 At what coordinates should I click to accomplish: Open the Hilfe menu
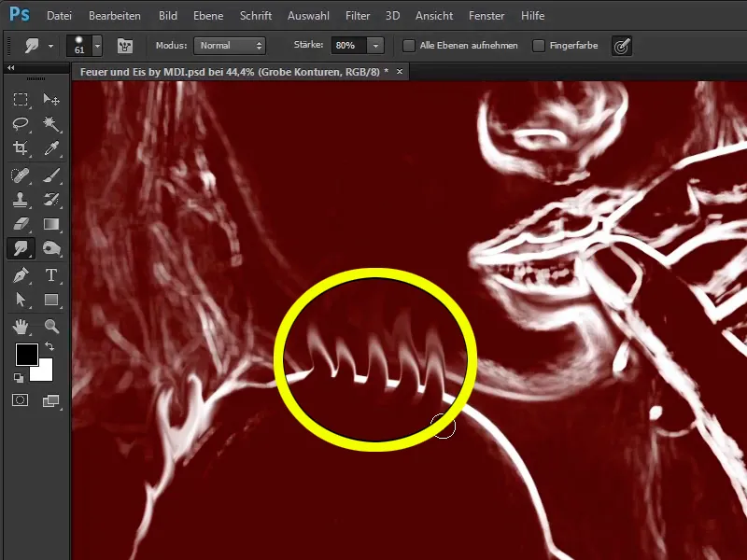(x=532, y=16)
